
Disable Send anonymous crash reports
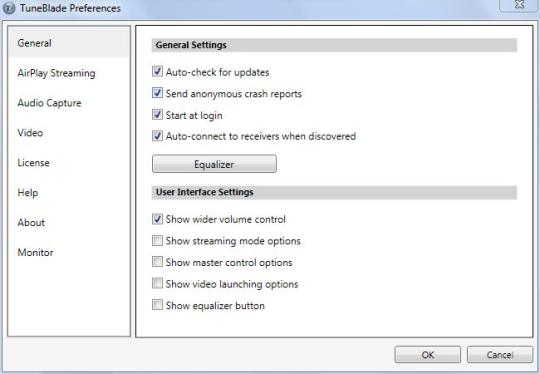tap(157, 93)
